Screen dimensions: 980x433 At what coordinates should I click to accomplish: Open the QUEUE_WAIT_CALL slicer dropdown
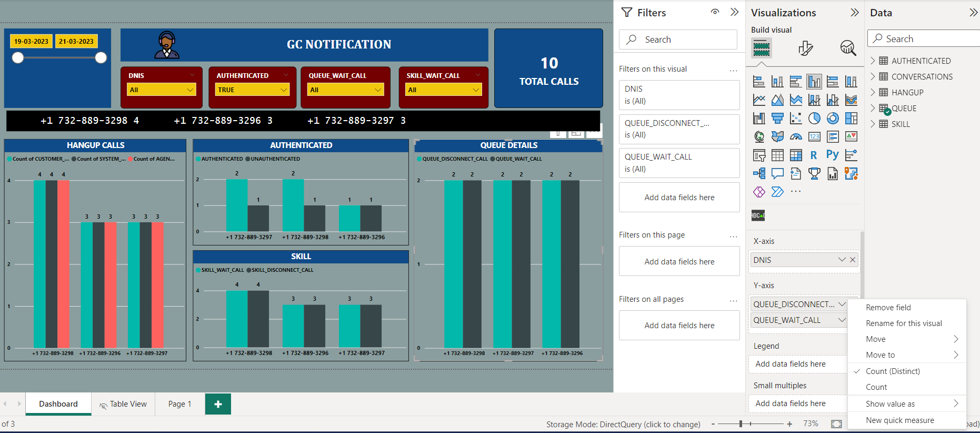[346, 90]
